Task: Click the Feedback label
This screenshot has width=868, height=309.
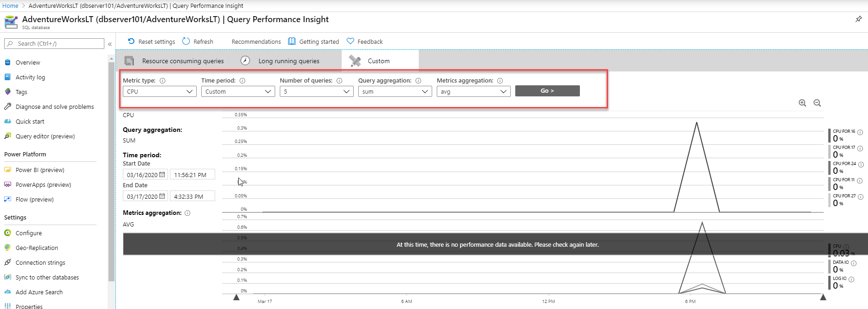Action: pyautogui.click(x=370, y=42)
